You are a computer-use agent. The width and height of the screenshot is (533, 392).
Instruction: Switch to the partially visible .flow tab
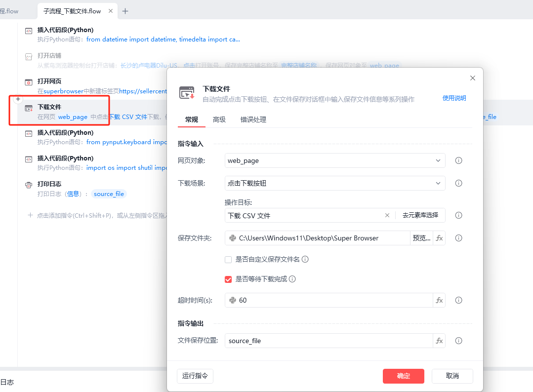9,11
